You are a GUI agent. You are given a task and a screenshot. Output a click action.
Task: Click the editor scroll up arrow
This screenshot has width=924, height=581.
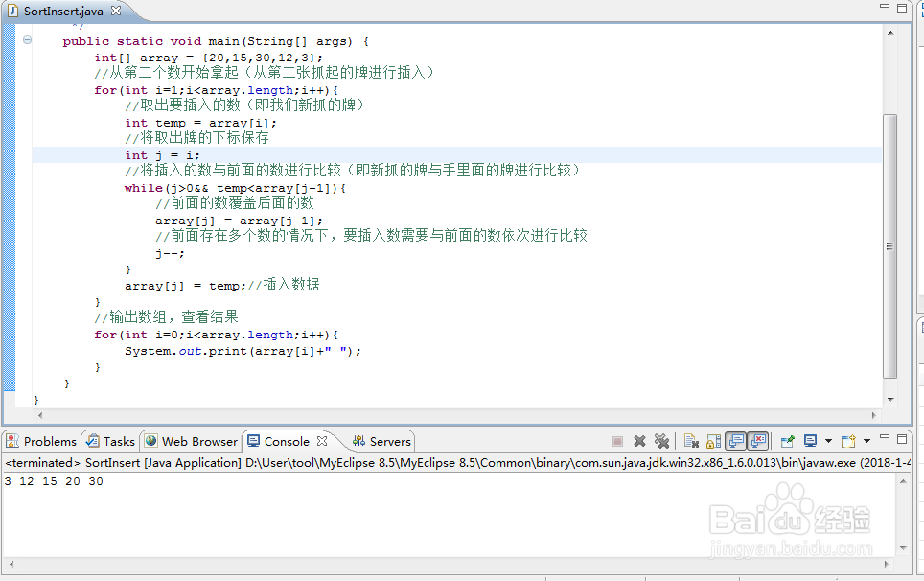(x=890, y=33)
